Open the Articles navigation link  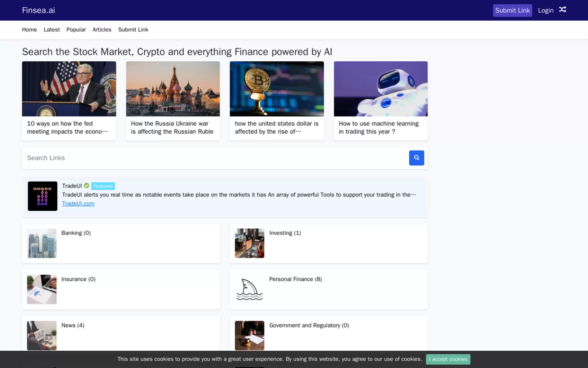tap(102, 30)
